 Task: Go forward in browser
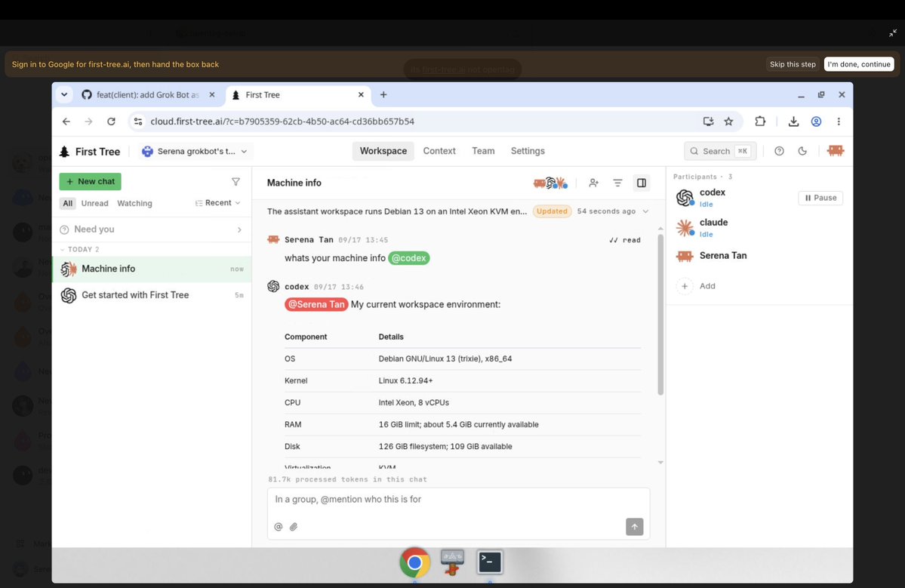pyautogui.click(x=88, y=122)
